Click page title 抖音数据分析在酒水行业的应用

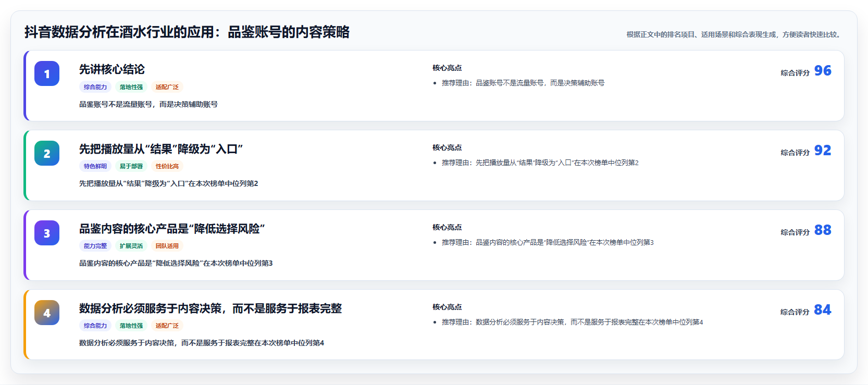pyautogui.click(x=187, y=32)
